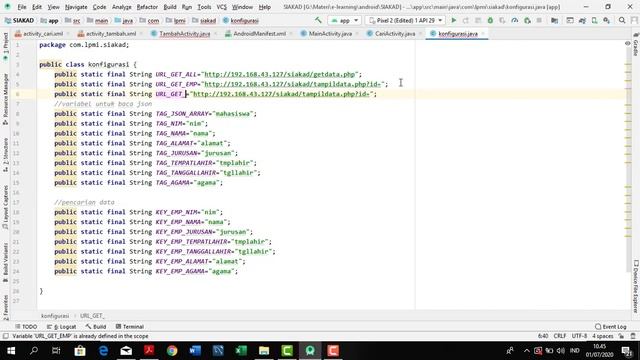Toggle the Gradle tool window
The width and height of the screenshot is (640, 360).
pyautogui.click(x=636, y=45)
